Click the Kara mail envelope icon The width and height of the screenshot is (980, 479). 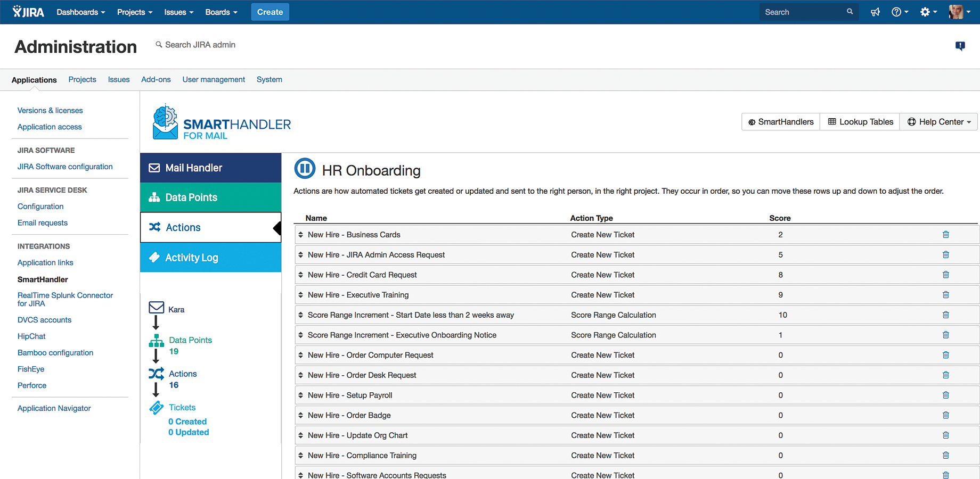157,307
